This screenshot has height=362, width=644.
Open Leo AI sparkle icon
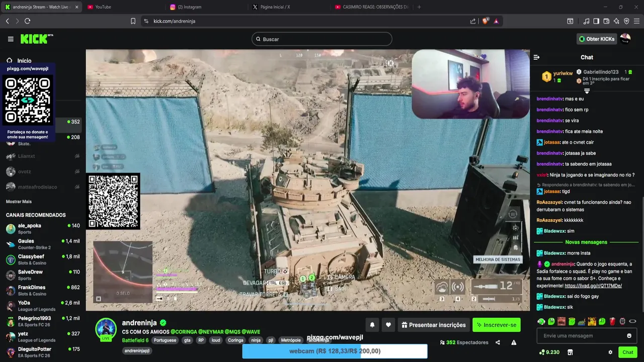click(616, 21)
